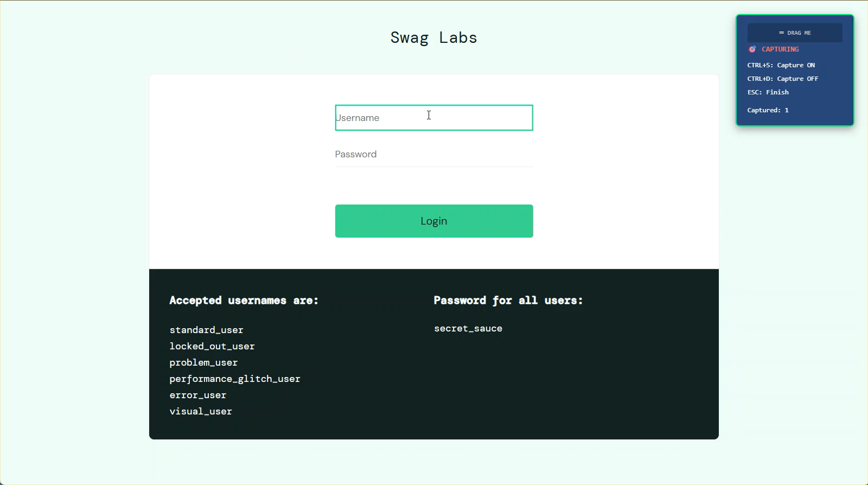Screen dimensions: 868x485
Task: Select the standard_user text
Action: point(207,330)
